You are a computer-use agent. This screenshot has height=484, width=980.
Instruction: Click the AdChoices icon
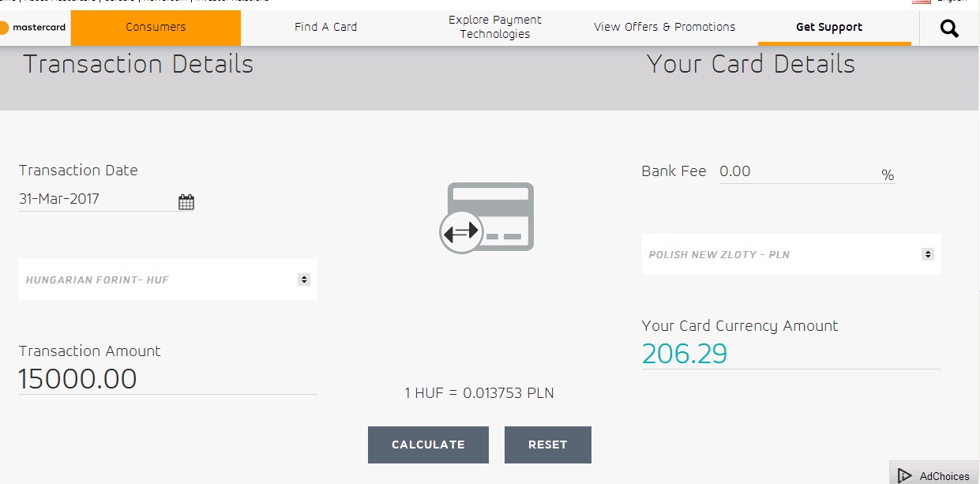934,475
